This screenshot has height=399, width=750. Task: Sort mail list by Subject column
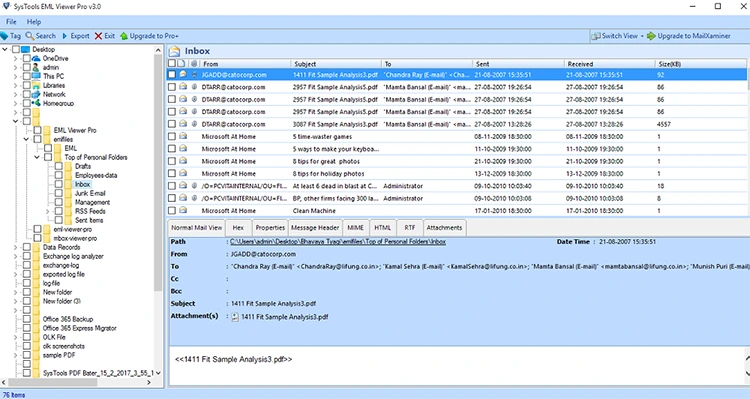point(336,64)
